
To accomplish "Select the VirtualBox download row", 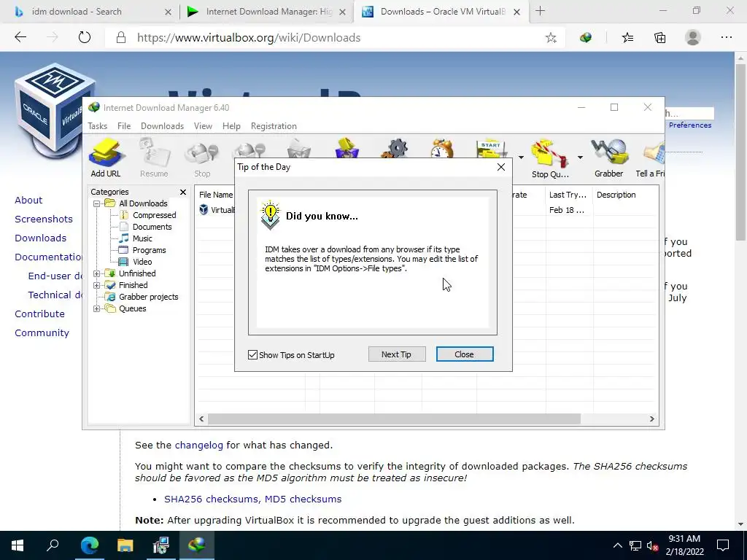I will [x=216, y=210].
